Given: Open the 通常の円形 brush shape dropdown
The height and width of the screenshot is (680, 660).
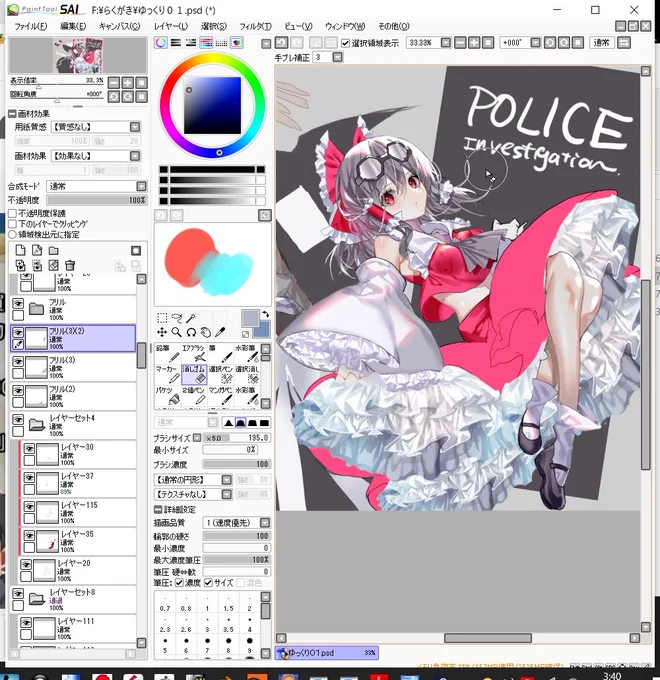Looking at the screenshot, I should [x=193, y=480].
